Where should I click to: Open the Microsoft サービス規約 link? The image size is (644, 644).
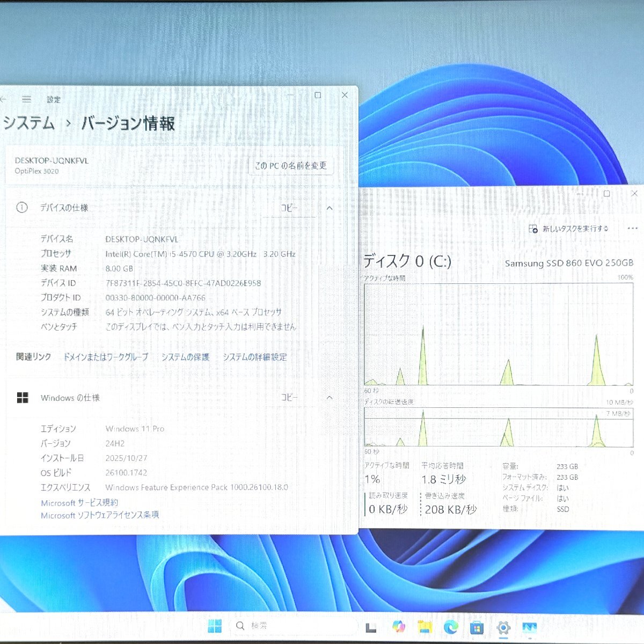pos(80,502)
